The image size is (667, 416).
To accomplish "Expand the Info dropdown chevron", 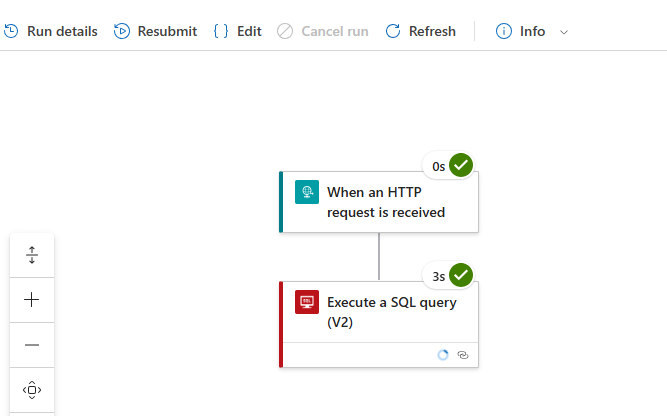I will pyautogui.click(x=564, y=32).
